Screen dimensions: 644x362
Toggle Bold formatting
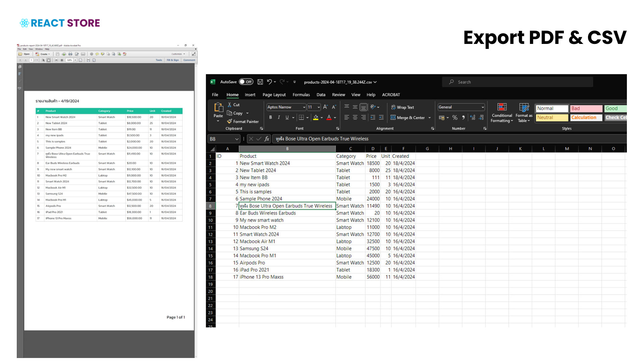[x=270, y=117]
